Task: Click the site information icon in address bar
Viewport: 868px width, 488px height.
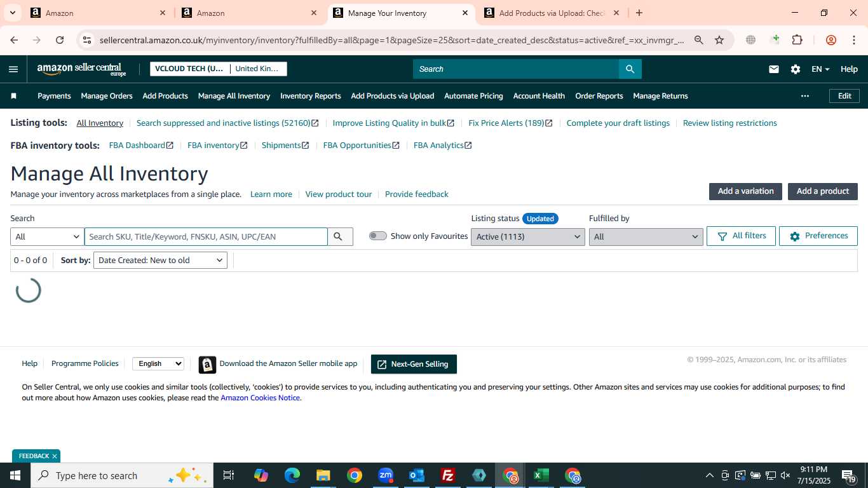Action: click(87, 40)
